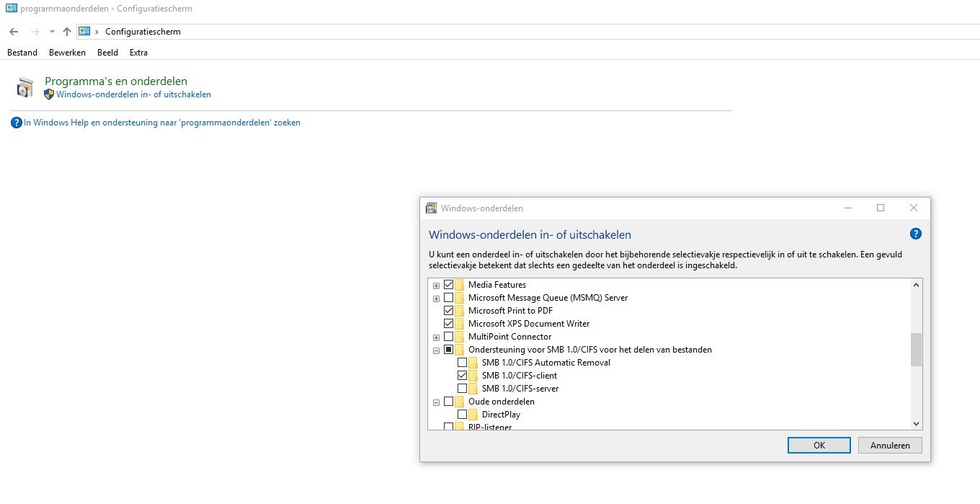The height and width of the screenshot is (504, 980).
Task: Click folder icon next to Oude onderdelen
Action: tap(460, 402)
